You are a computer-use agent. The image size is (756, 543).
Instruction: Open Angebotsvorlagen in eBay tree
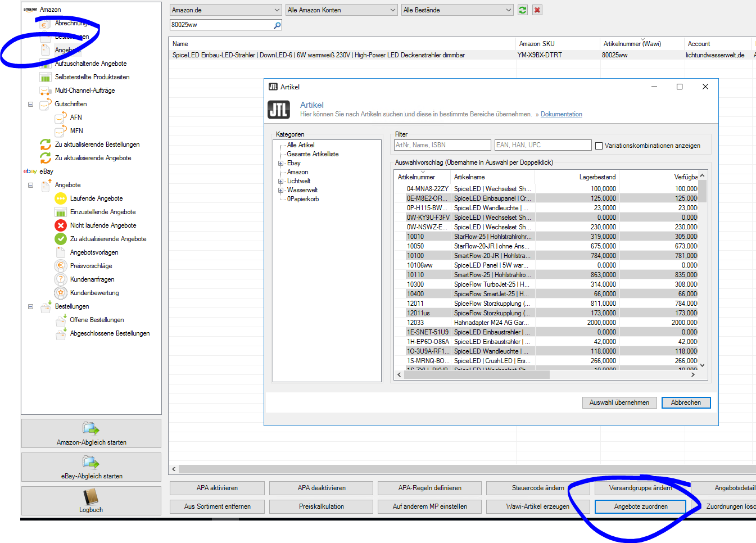point(94,252)
